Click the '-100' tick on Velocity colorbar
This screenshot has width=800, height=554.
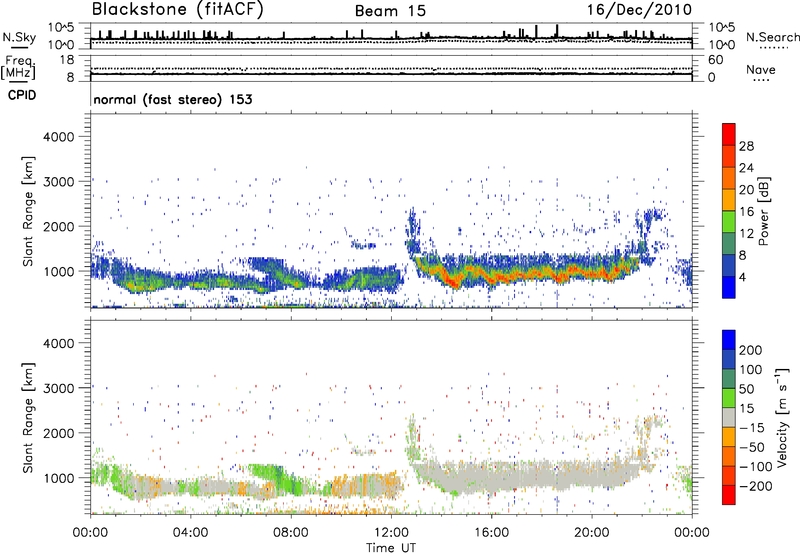pos(756,467)
